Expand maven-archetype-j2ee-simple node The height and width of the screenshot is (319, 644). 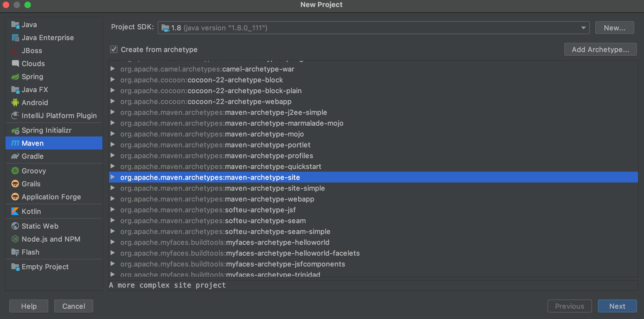pos(113,112)
